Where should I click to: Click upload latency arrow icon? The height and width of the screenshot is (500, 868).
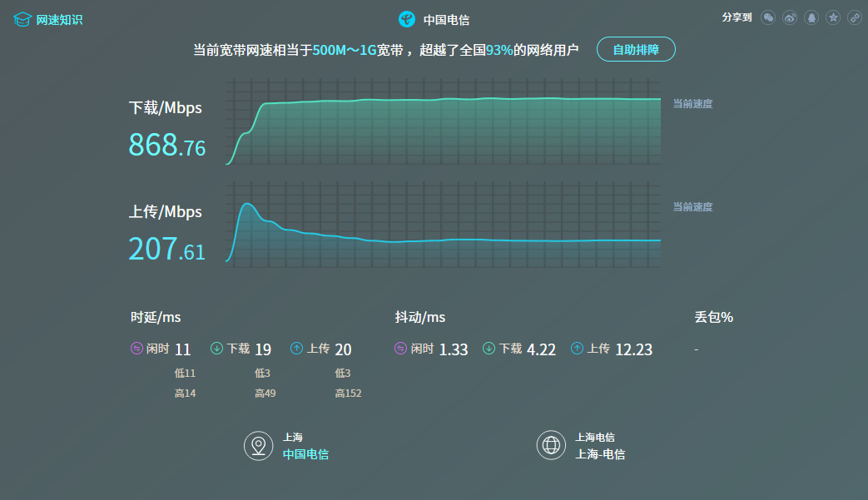297,349
